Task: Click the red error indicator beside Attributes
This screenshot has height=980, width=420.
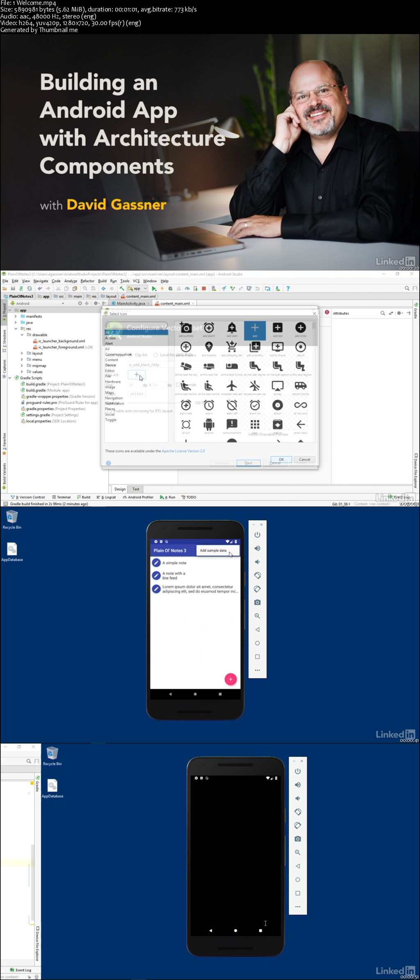Action: point(327,312)
